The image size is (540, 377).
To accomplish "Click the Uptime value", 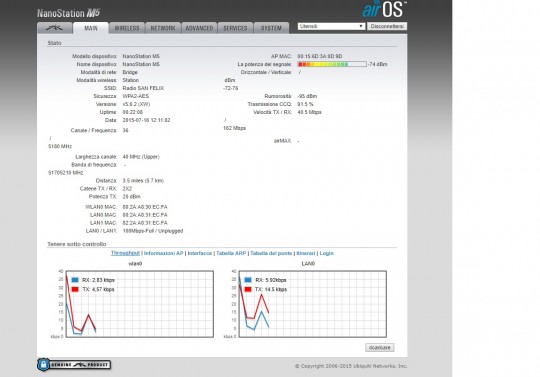I will click(x=133, y=112).
